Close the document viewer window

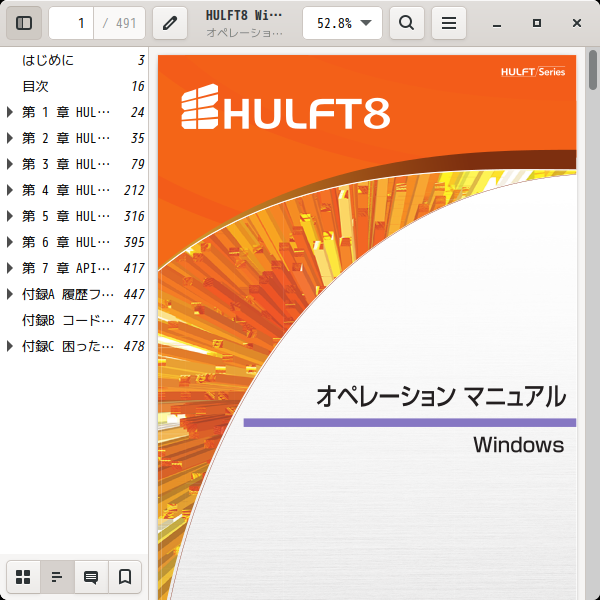577,23
